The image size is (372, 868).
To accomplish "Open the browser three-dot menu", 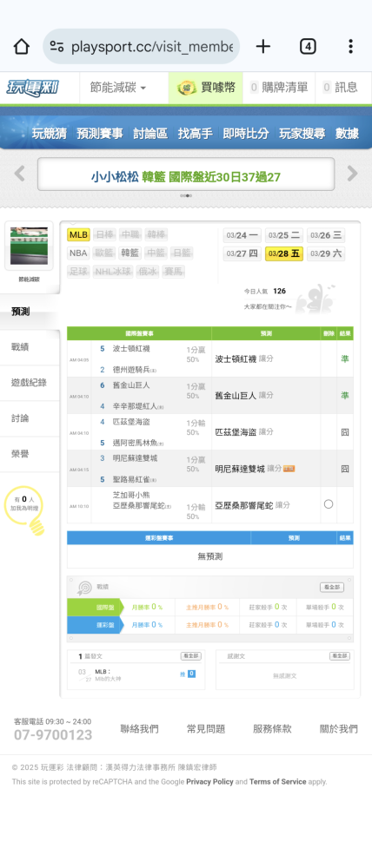I will click(x=350, y=47).
